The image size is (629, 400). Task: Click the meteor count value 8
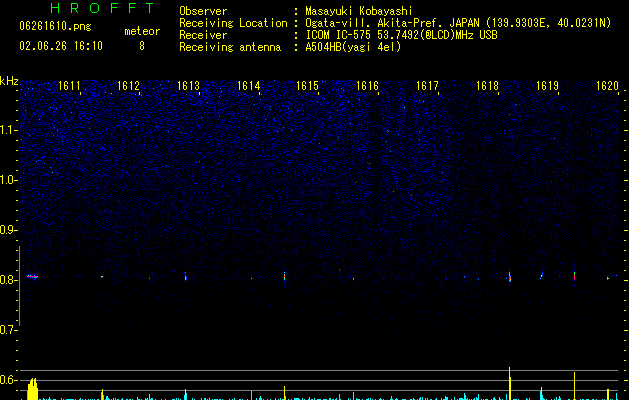point(142,46)
